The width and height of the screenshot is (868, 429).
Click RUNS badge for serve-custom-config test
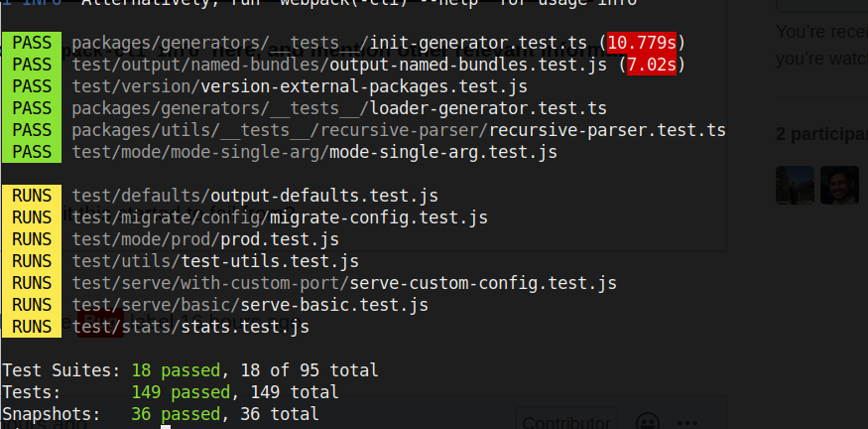32,283
